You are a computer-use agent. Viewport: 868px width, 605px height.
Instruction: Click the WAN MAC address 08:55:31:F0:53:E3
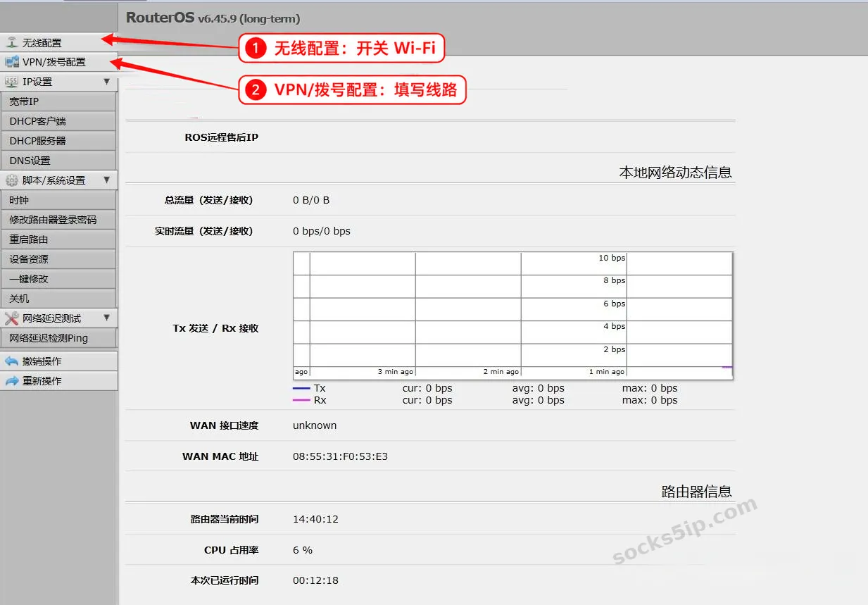click(x=340, y=456)
